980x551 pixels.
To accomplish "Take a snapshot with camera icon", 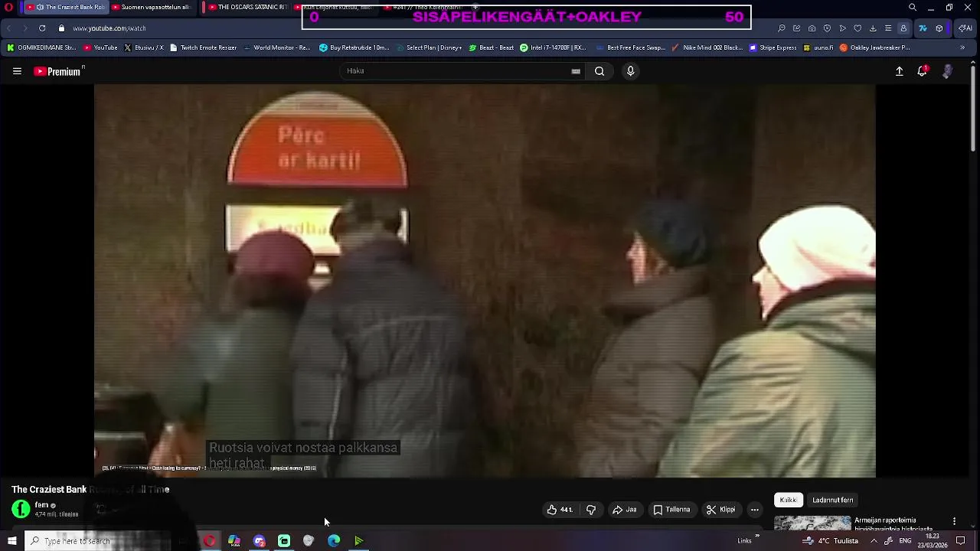I will 812,28.
